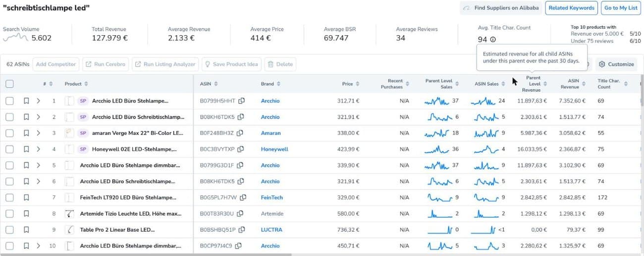Open Customize columns settings
Viewport: 644px width, 256px height.
(x=616, y=64)
